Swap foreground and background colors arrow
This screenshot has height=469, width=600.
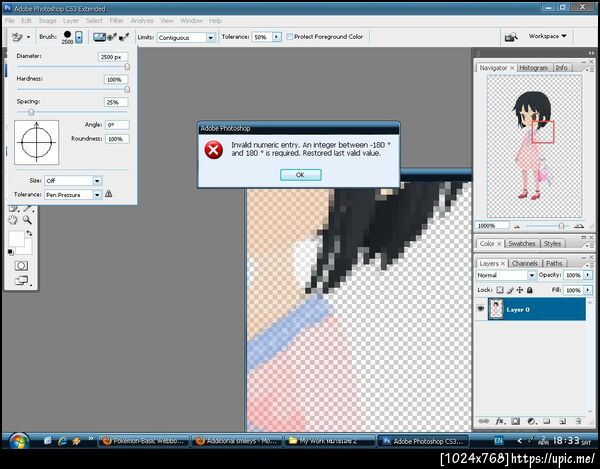29,233
